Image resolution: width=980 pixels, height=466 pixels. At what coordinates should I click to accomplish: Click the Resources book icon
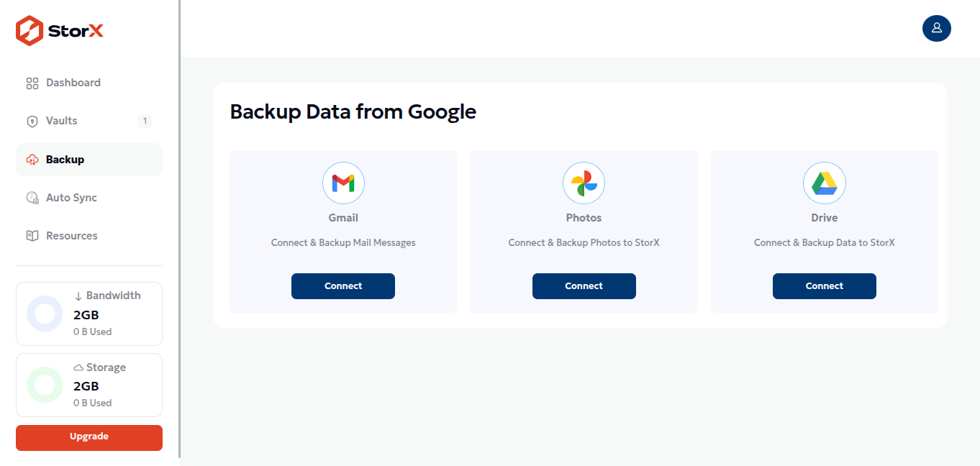tap(32, 236)
